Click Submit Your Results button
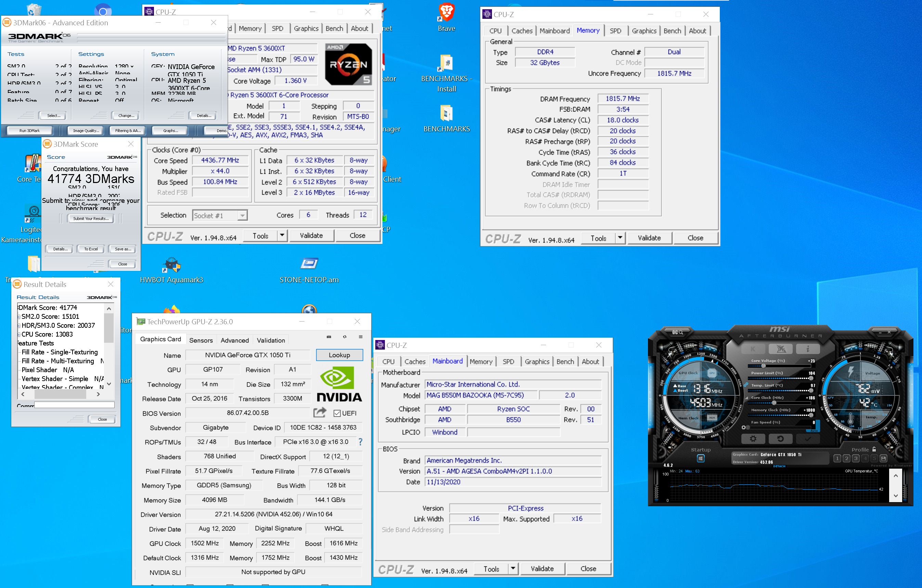922x588 pixels. point(91,219)
